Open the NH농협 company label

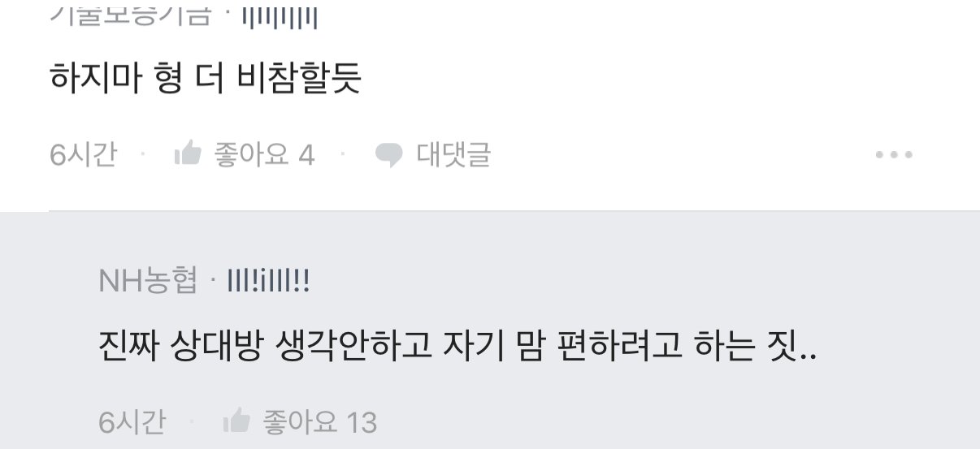click(x=148, y=281)
